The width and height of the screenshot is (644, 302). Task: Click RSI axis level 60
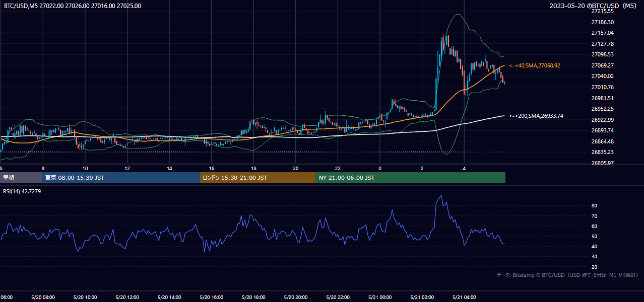tap(595, 226)
